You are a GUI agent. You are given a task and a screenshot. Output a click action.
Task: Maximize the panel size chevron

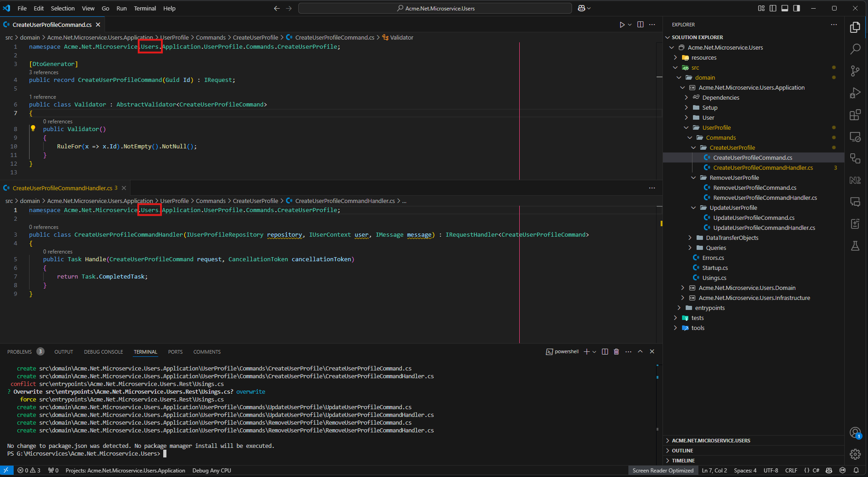point(640,351)
